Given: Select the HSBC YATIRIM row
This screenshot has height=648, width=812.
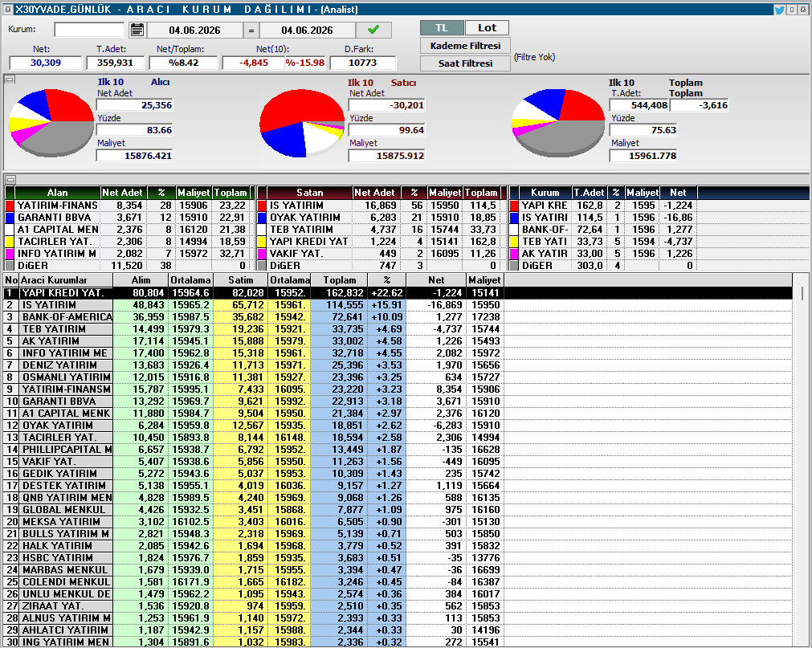Looking at the screenshot, I should tap(398, 558).
